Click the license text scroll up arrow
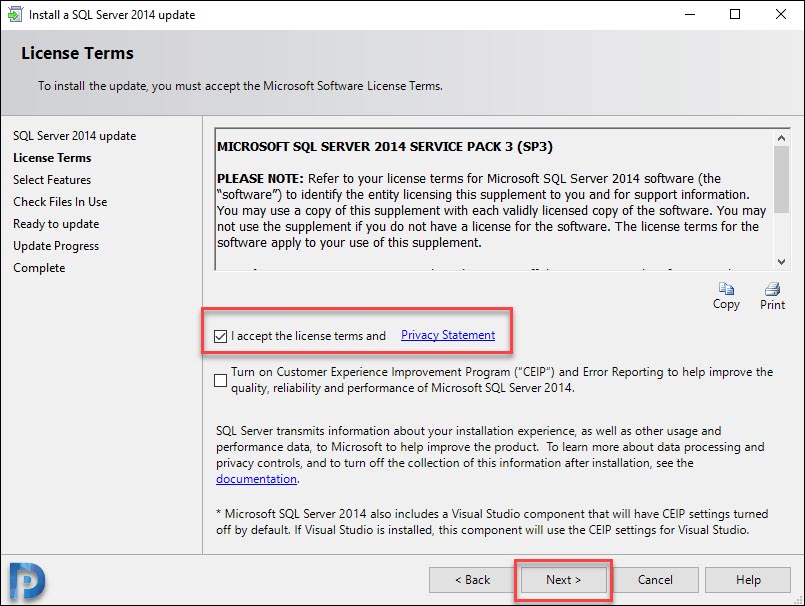 (781, 138)
